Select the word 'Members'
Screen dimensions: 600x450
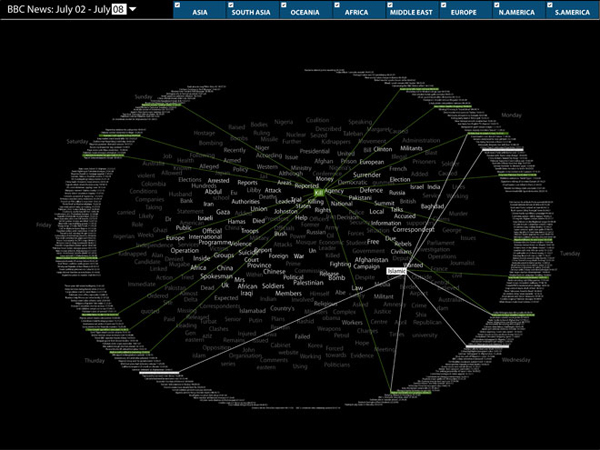(289, 293)
